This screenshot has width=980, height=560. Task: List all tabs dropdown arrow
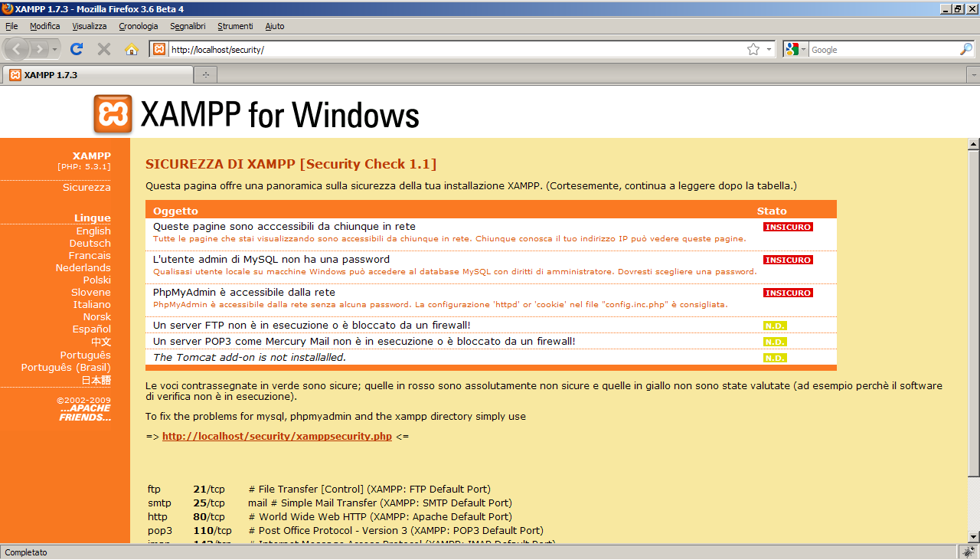tap(973, 75)
